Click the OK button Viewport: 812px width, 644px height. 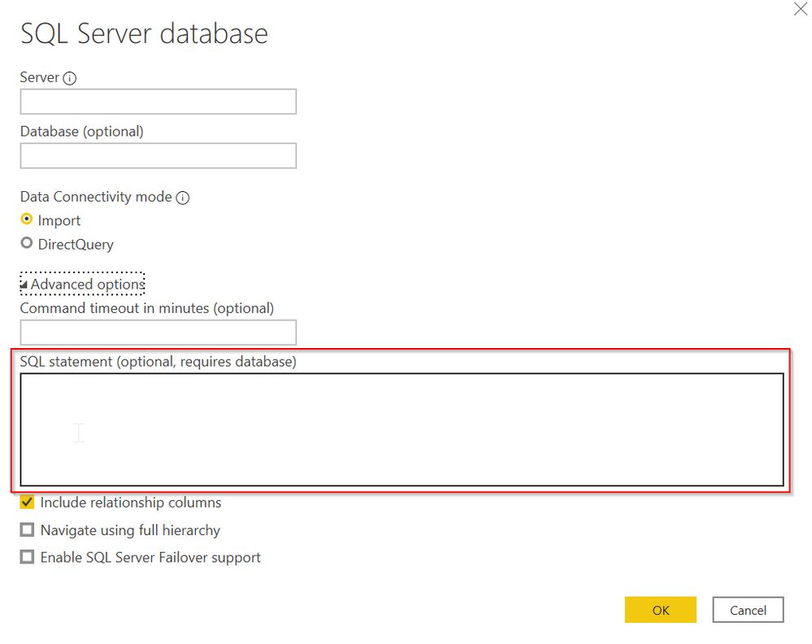point(660,610)
